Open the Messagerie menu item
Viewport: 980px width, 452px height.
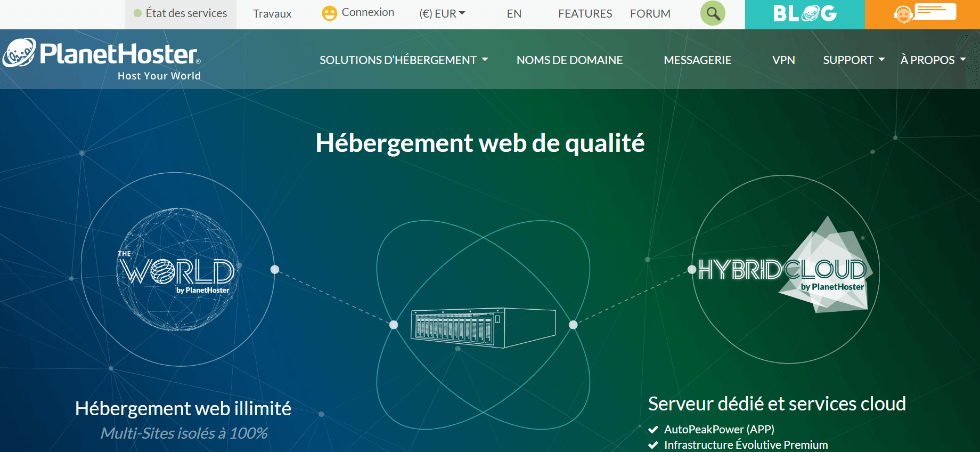coord(698,60)
